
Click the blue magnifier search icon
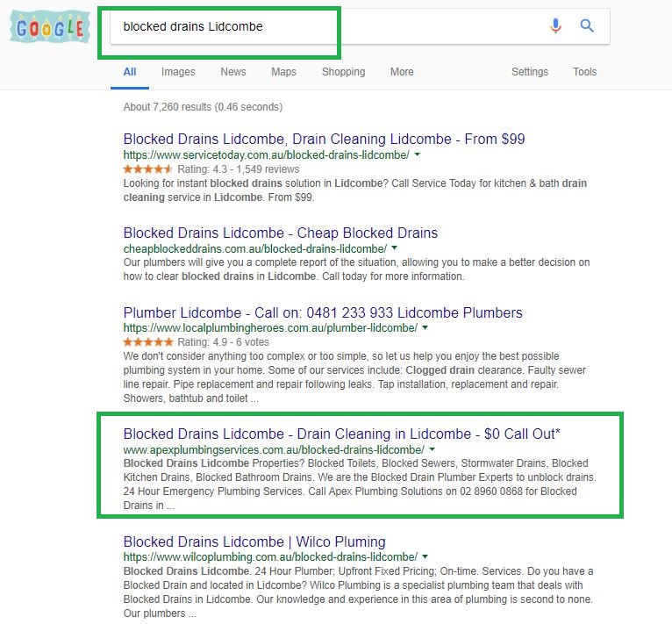[x=587, y=26]
